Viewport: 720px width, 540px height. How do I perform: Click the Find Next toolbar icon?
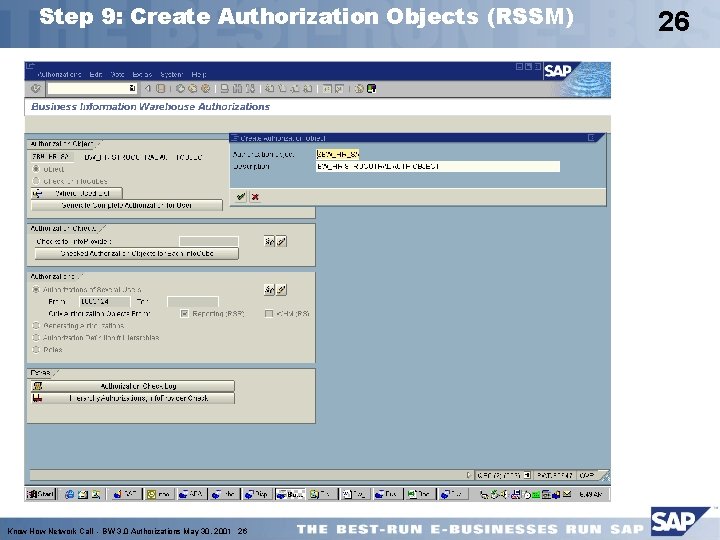coord(250,89)
